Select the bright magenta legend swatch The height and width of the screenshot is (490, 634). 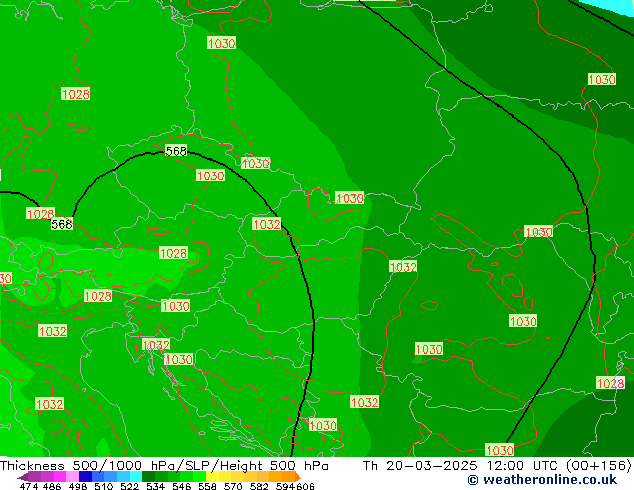tap(60, 477)
